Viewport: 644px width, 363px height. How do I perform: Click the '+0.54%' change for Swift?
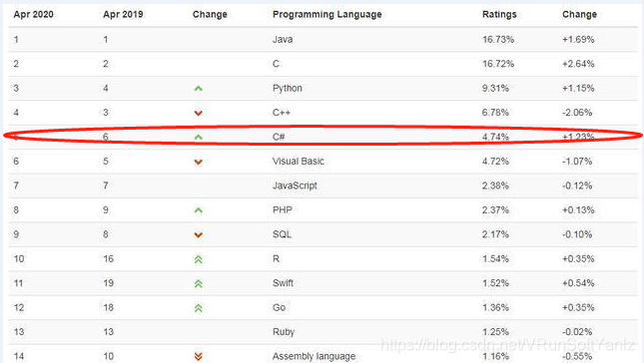[x=578, y=283]
